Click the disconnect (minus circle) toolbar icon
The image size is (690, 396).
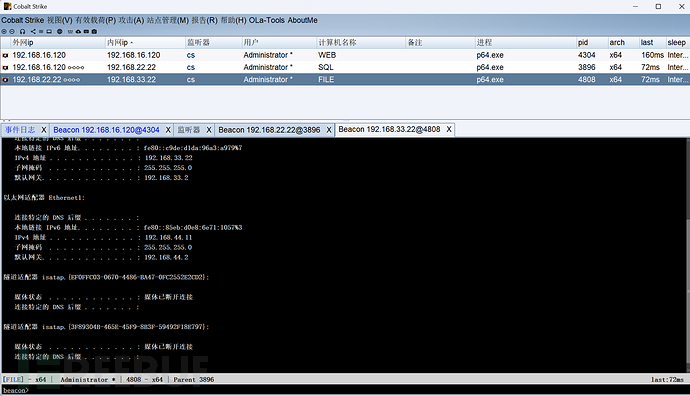point(12,32)
